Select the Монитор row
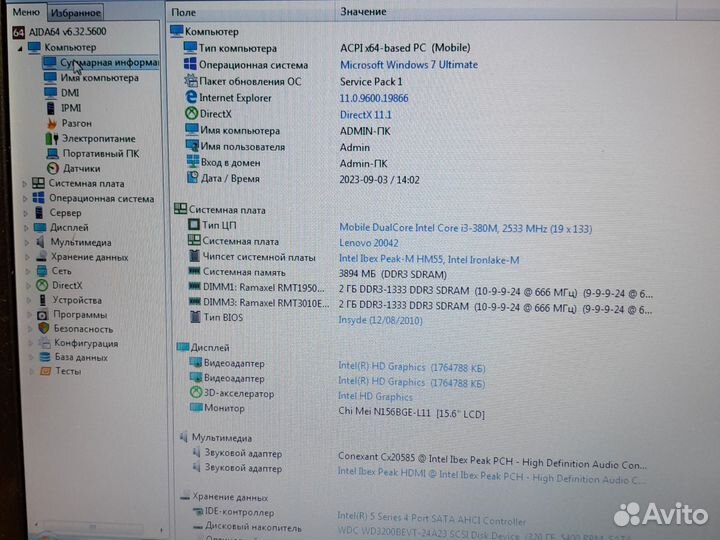 coord(338,410)
